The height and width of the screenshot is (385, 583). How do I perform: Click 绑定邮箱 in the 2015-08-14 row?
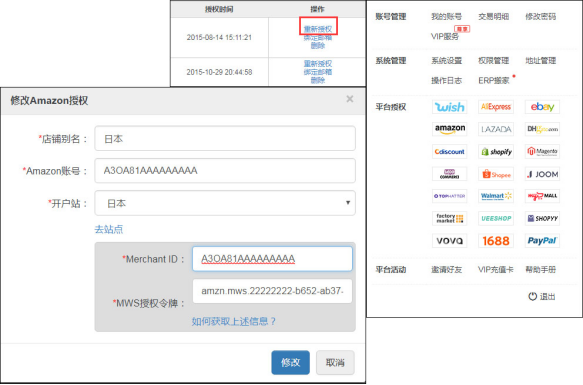[x=318, y=38]
